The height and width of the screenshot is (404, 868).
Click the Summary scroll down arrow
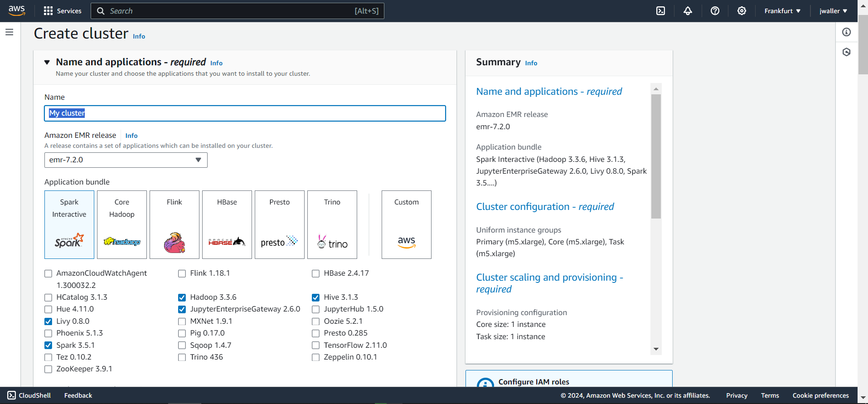656,349
